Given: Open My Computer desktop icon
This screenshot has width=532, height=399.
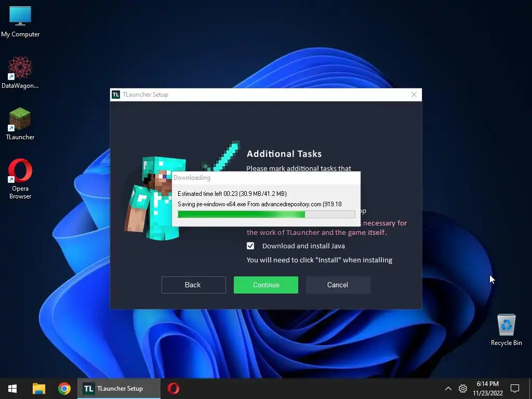Looking at the screenshot, I should (20, 22).
